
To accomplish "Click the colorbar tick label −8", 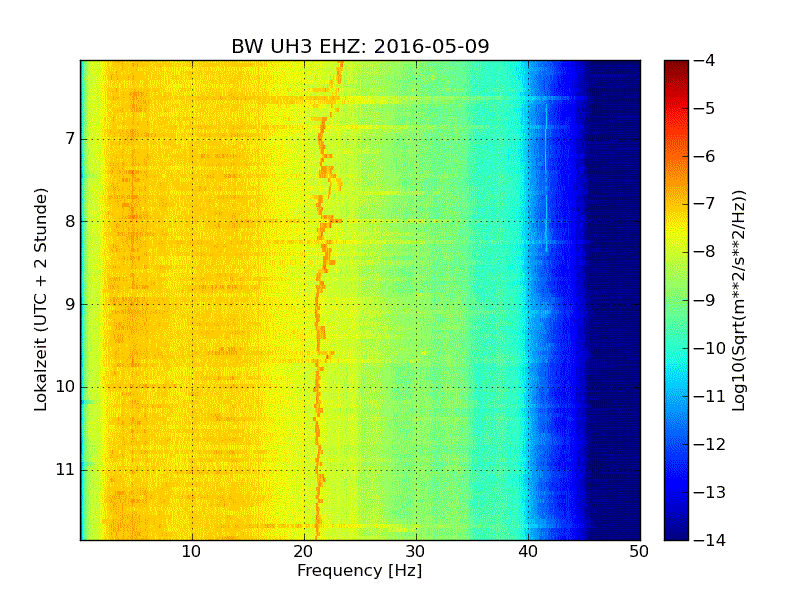I will click(704, 252).
